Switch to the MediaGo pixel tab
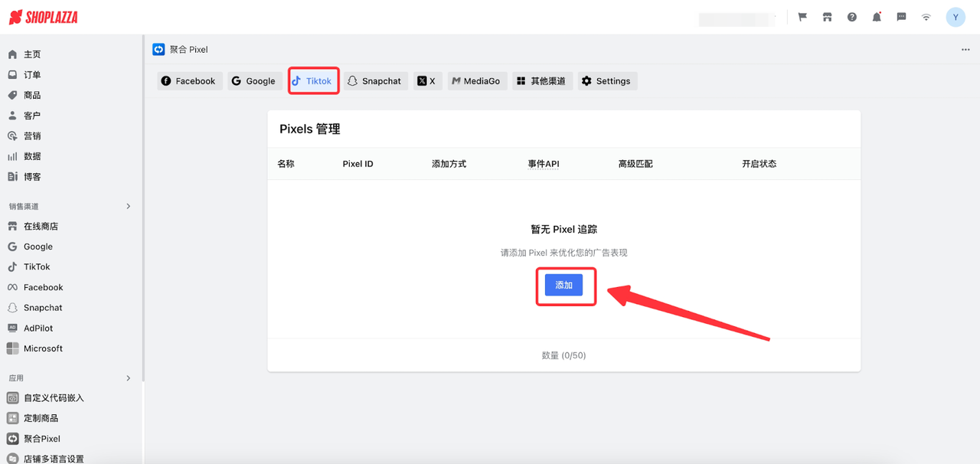The width and height of the screenshot is (980, 464). 477,80
